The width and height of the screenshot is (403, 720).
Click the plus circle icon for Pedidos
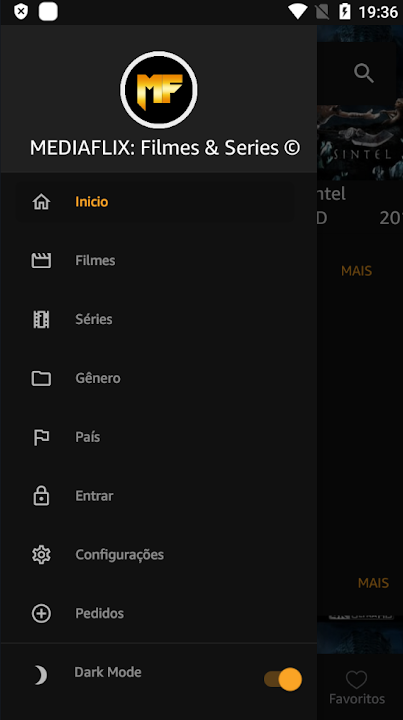pos(41,613)
